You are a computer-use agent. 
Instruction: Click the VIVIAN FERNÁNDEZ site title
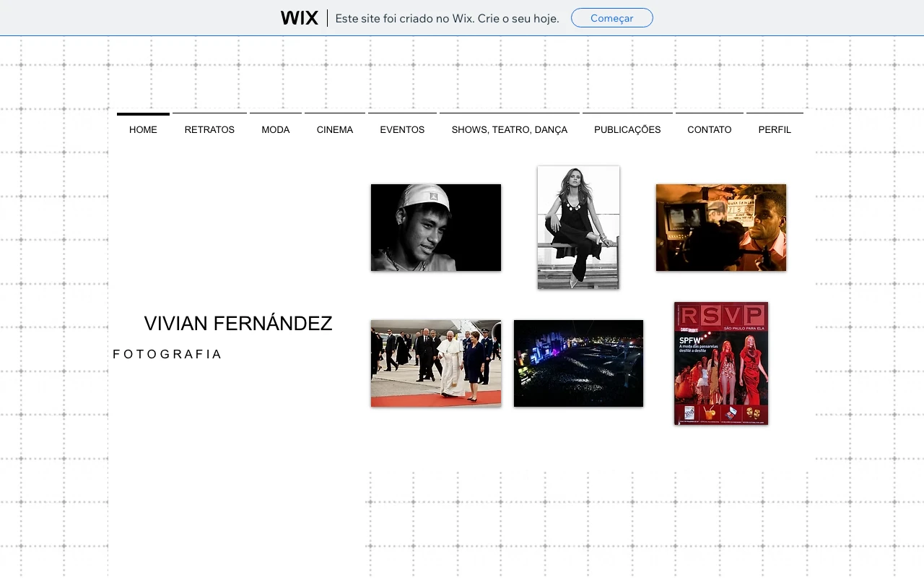pos(238,324)
